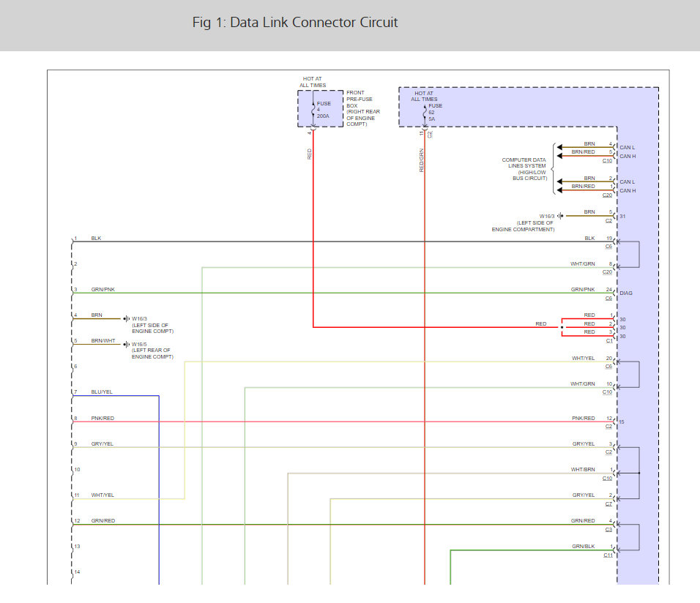Image resolution: width=700 pixels, height=603 pixels.
Task: Click the vertical RED/GRN wire label
Action: pyautogui.click(x=422, y=160)
